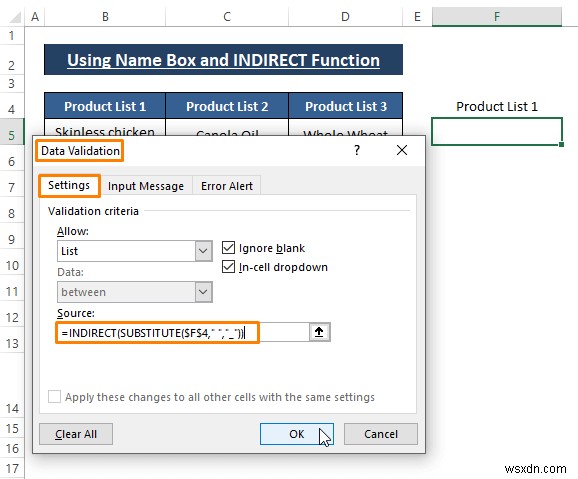Open the Allow dropdown showing List
The image size is (578, 479).
135,251
